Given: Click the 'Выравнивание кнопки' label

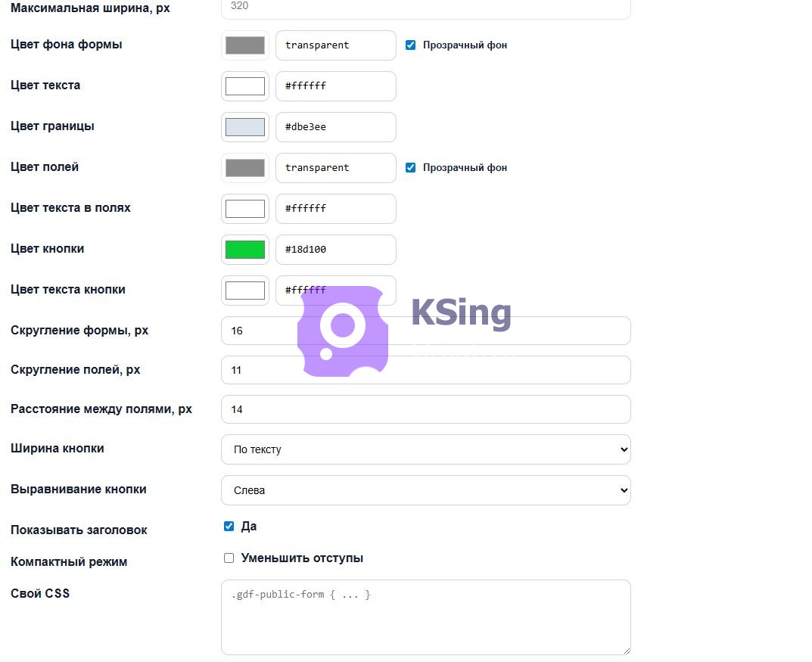Looking at the screenshot, I should 78,490.
